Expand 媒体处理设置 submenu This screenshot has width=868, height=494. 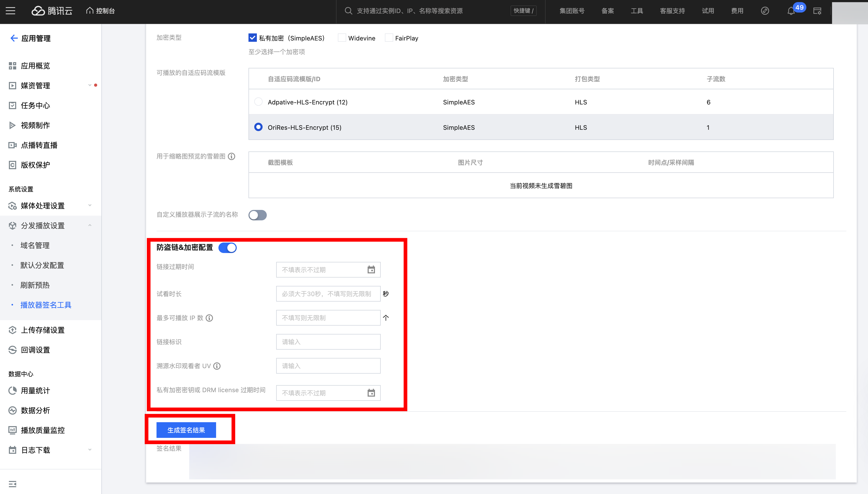click(x=90, y=205)
